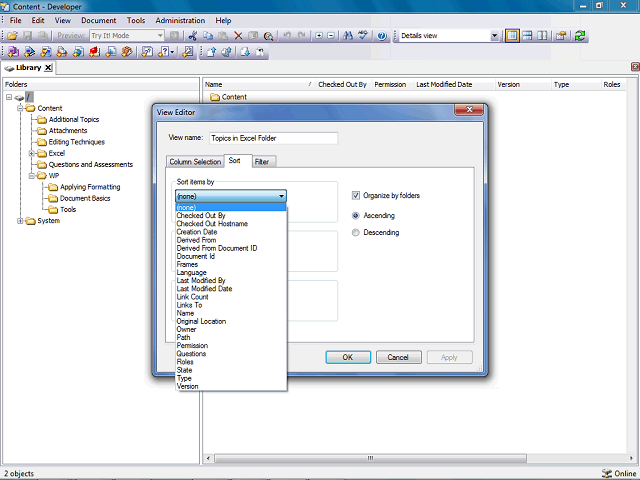
Task: Click the green Refresh arrows icon
Action: 580,36
